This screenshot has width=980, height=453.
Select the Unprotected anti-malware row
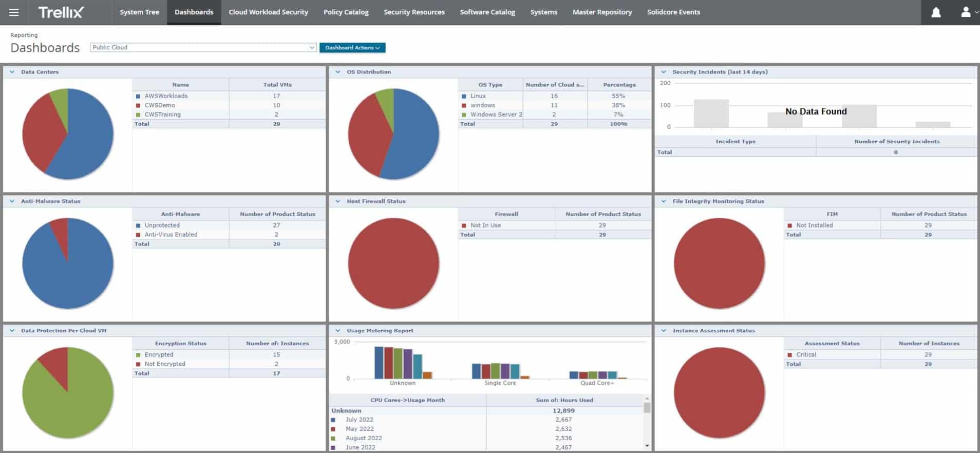pos(229,225)
